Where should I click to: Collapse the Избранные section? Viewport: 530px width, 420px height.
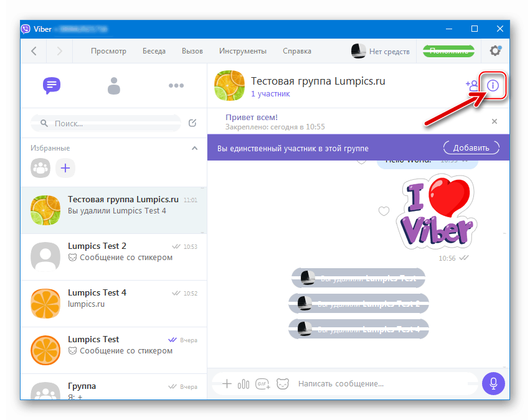pos(194,148)
